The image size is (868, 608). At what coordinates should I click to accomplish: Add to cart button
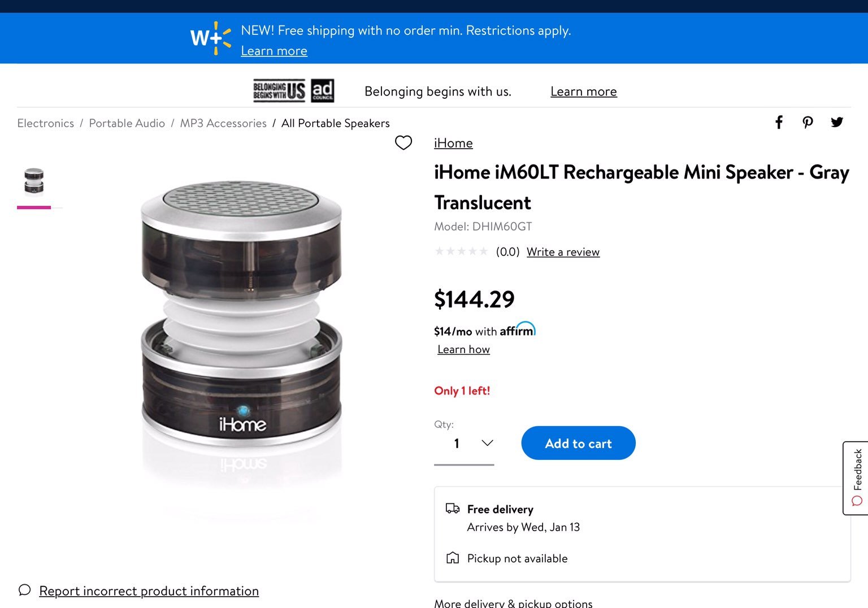tap(578, 443)
